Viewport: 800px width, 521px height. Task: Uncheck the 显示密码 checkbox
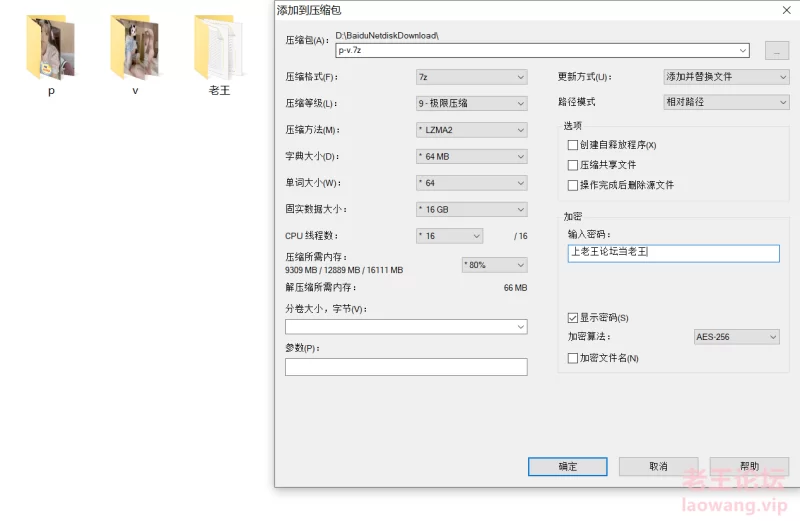tap(572, 318)
